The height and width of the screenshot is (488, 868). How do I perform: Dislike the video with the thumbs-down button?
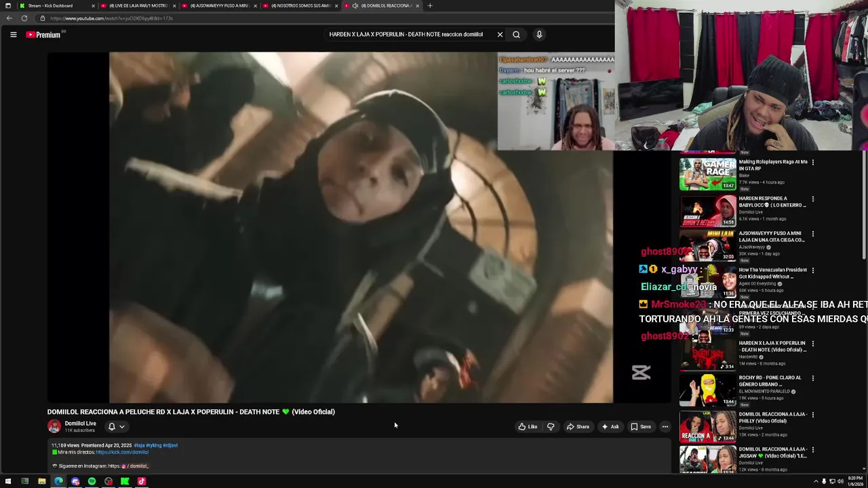tap(551, 426)
